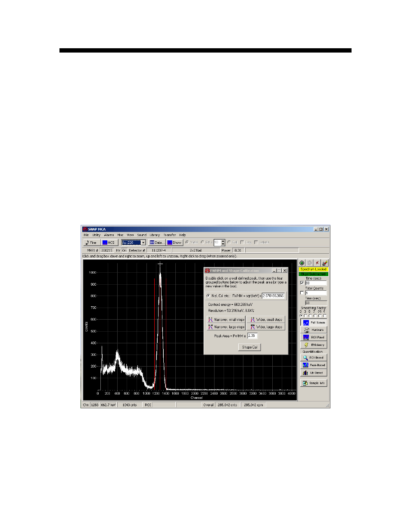Click Wider, small steps button

tap(266, 320)
